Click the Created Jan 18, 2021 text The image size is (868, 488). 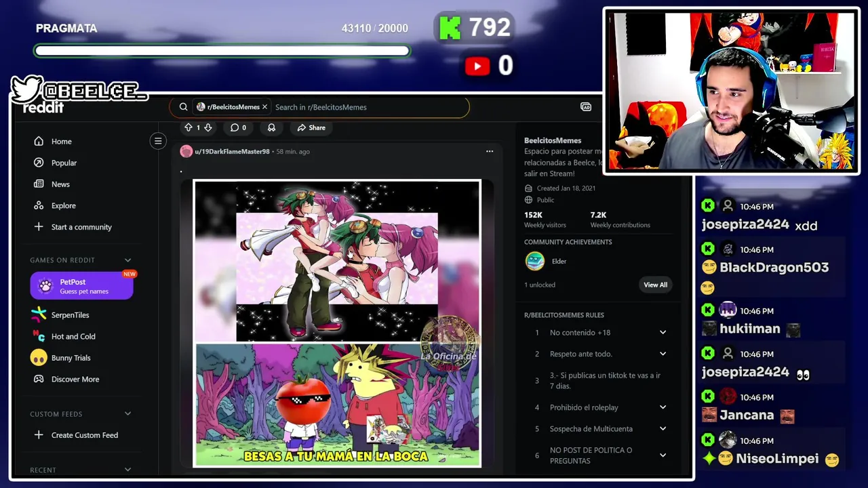click(x=566, y=188)
